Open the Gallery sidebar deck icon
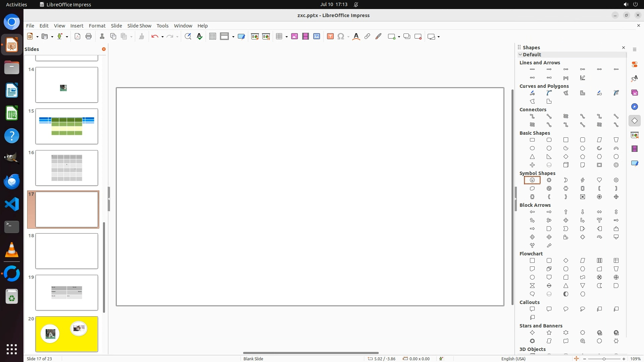The height and width of the screenshot is (362, 644). point(634,93)
